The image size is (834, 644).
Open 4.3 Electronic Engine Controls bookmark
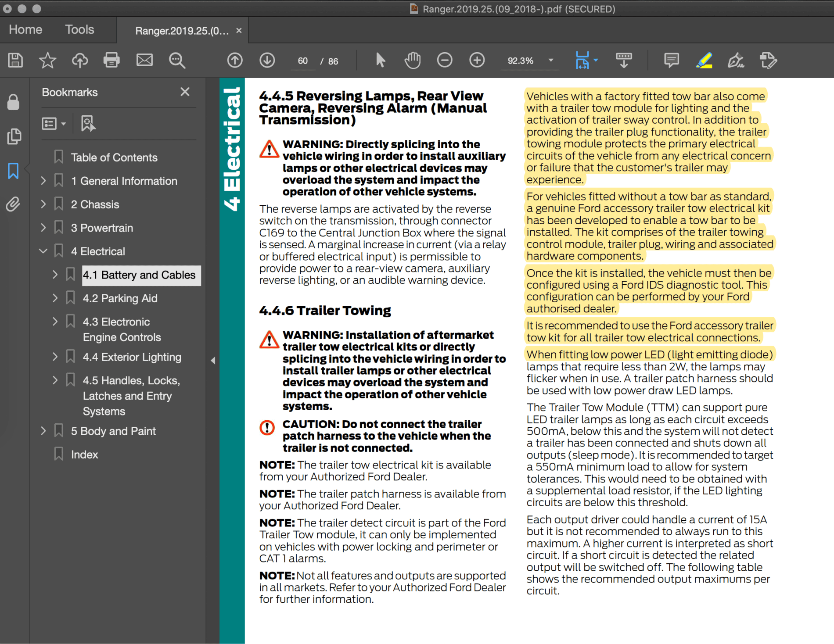tap(122, 329)
